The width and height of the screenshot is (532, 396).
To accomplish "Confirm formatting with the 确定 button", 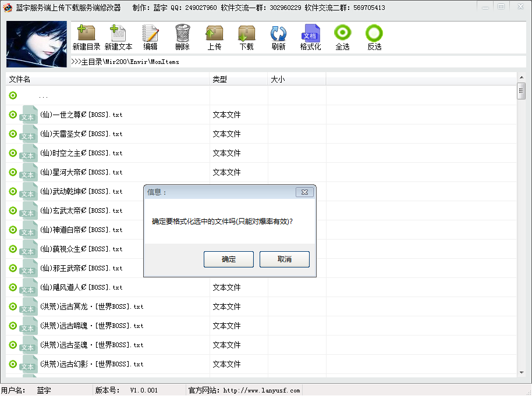I will pyautogui.click(x=229, y=259).
